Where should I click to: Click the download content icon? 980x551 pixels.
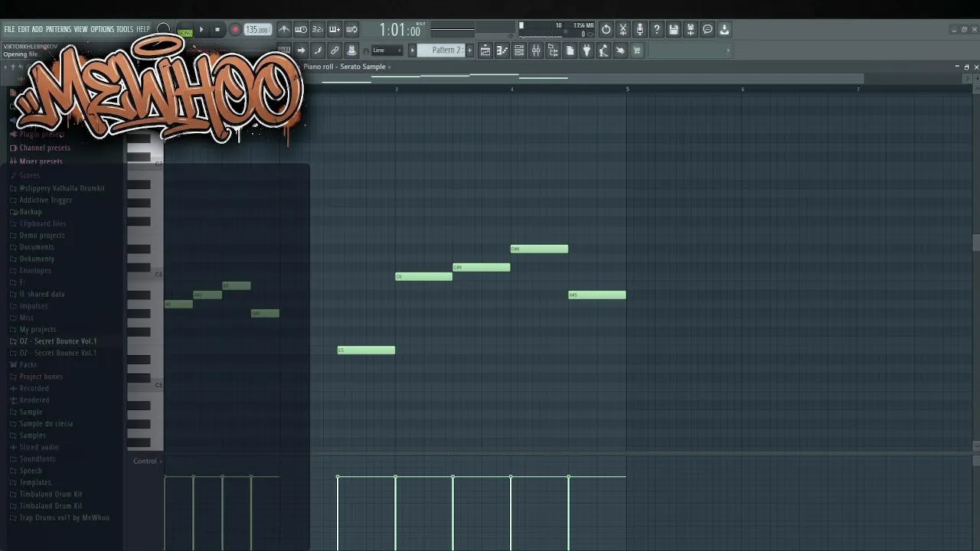coord(724,30)
